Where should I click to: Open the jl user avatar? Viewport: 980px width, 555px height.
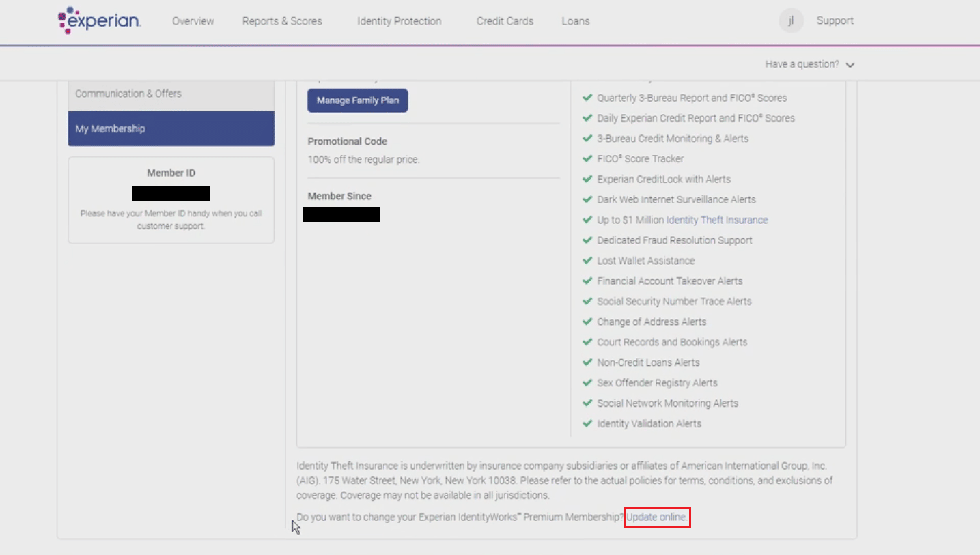pos(791,20)
